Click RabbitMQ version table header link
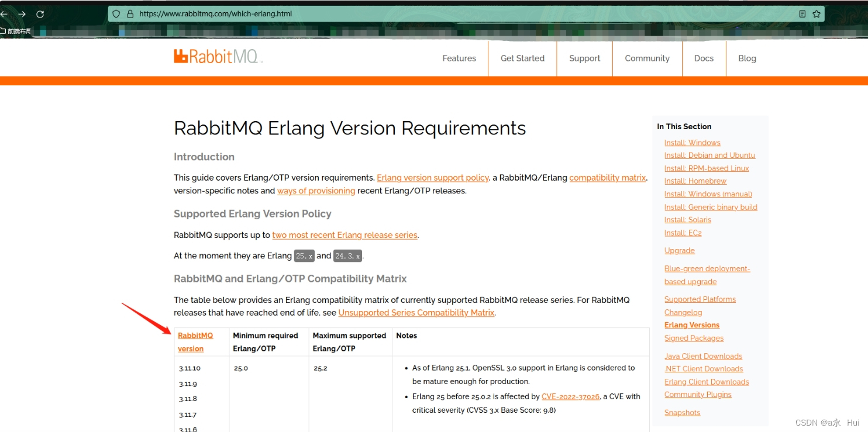Image resolution: width=868 pixels, height=432 pixels. click(x=195, y=342)
